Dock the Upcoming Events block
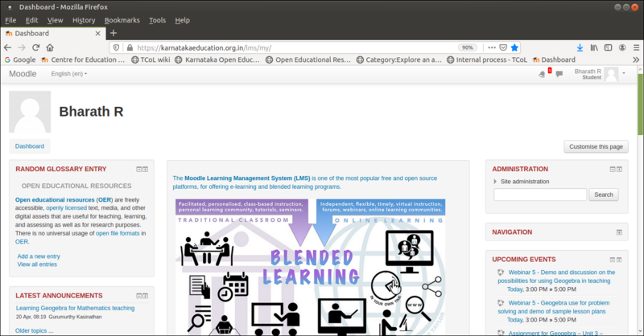Screen dimensions: 644x336 [619, 260]
